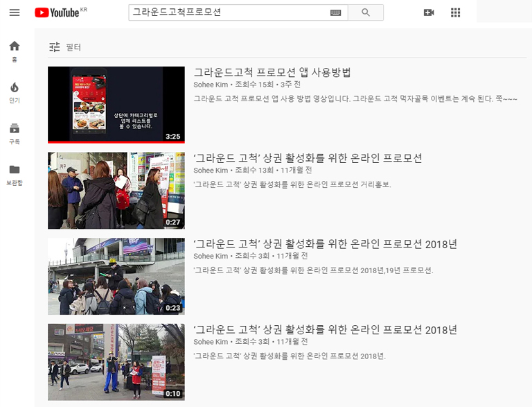The height and width of the screenshot is (407, 532).
Task: Open title of the 13-view promotion video
Action: [x=308, y=158]
